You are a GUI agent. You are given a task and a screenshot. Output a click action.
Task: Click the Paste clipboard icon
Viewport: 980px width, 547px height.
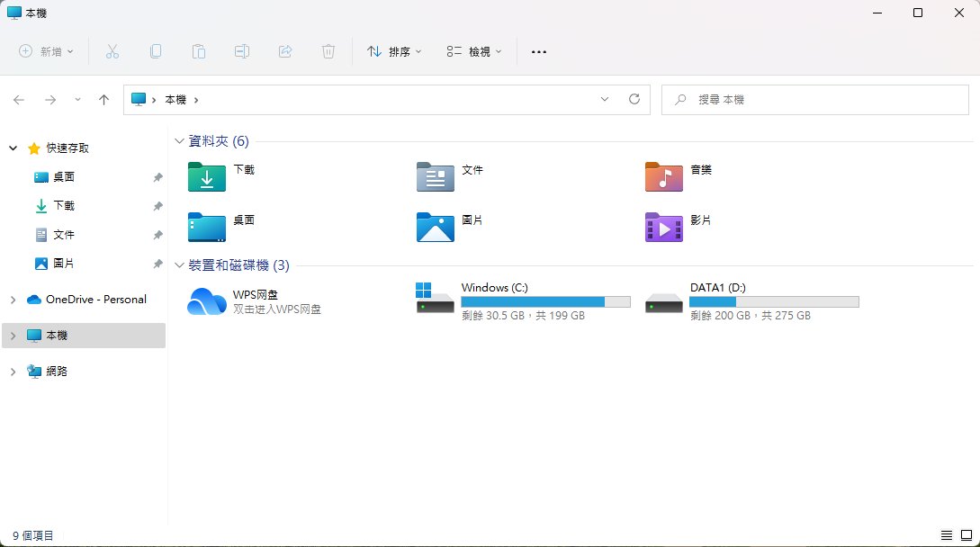coord(199,51)
